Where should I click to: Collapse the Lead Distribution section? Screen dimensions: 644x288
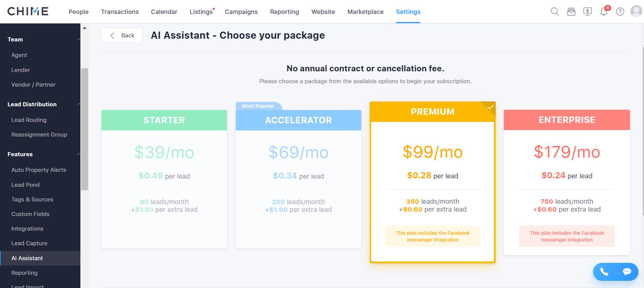(x=79, y=104)
